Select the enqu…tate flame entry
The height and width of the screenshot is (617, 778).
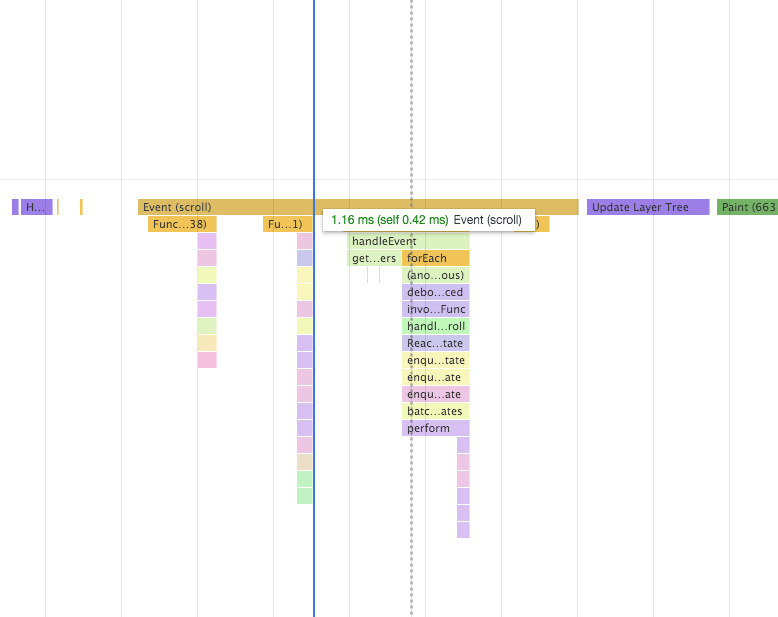pos(436,360)
